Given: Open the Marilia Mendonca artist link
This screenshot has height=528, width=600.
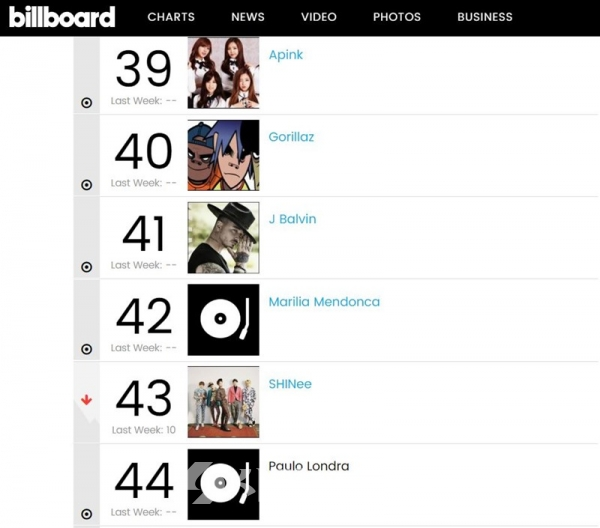Looking at the screenshot, I should (x=324, y=302).
